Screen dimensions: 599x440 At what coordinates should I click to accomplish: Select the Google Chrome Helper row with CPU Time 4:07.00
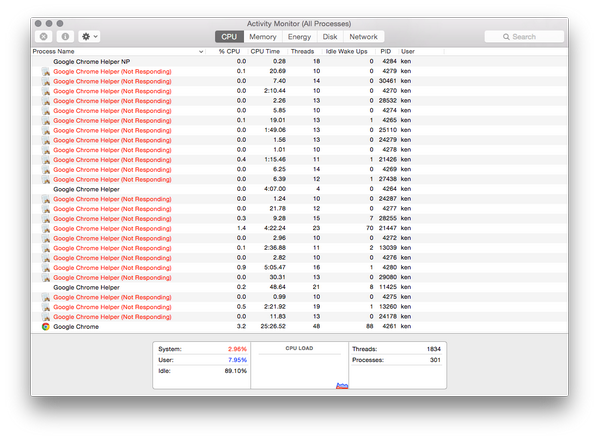pos(299,189)
